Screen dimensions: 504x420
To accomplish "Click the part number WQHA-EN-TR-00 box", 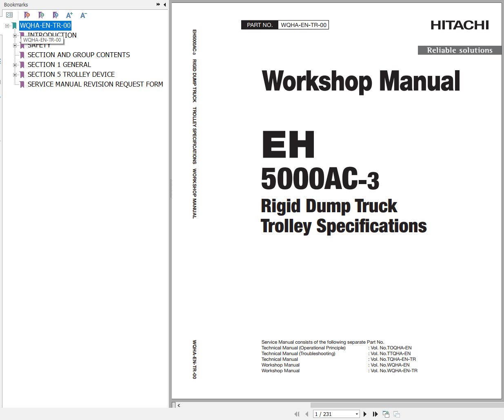I will coord(304,25).
